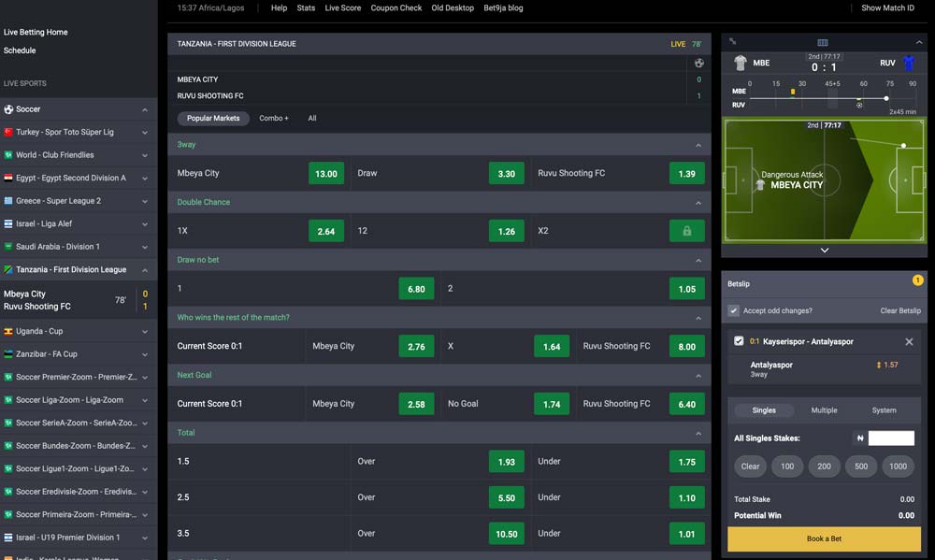Switch to the Combo + tab

(274, 118)
